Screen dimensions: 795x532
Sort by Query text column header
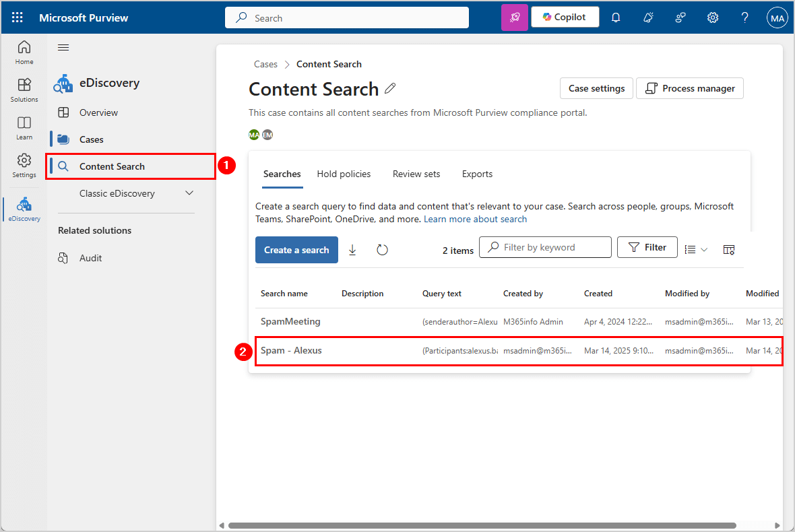pos(441,294)
